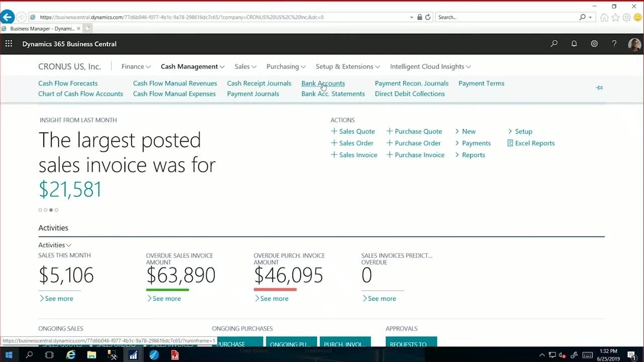The width and height of the screenshot is (644, 362).
Task: Open Internet Explorer from the taskbar
Action: [x=71, y=355]
